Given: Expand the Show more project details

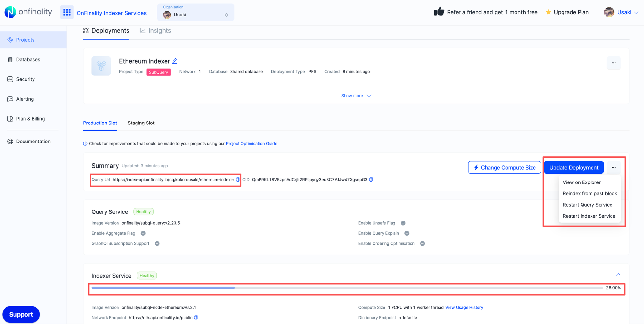Looking at the screenshot, I should pos(356,95).
